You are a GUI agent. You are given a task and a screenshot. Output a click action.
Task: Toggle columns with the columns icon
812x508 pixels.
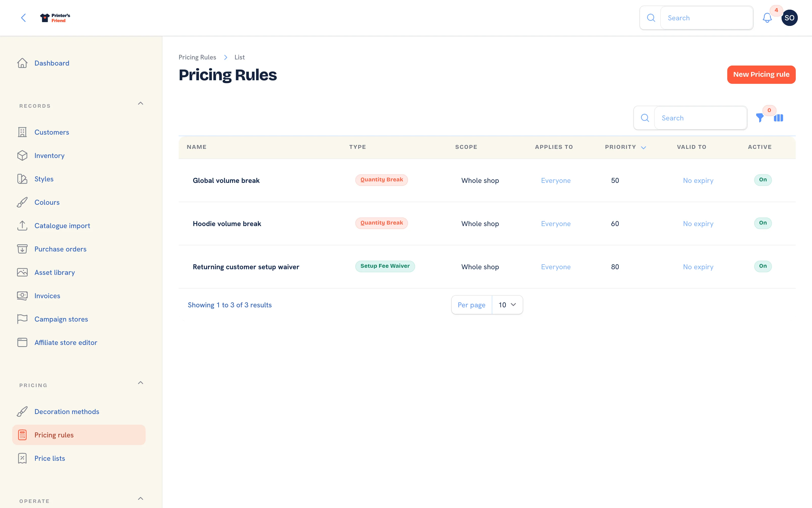click(x=779, y=118)
